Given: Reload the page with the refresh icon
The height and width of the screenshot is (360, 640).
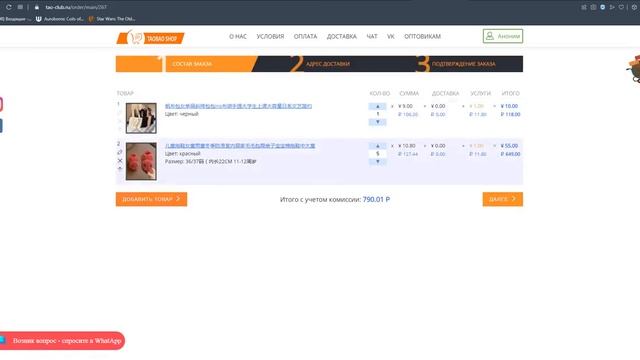Looking at the screenshot, I should 9,7.
